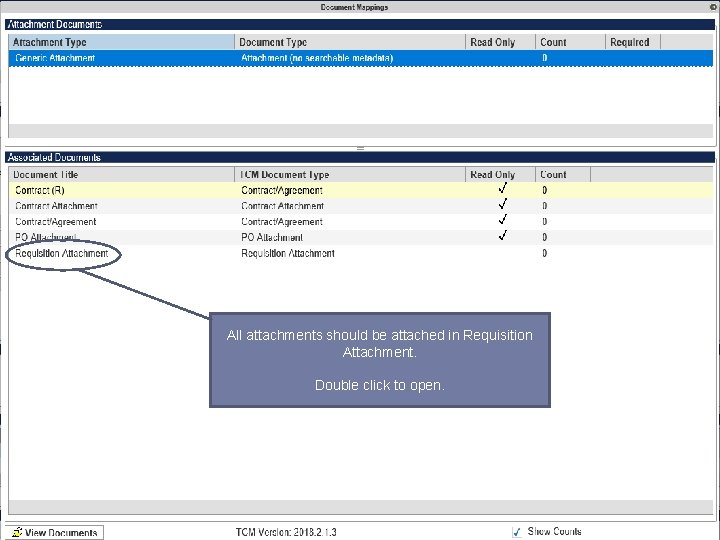Select the Requisition Attachment document title
The width and height of the screenshot is (720, 540).
point(62,253)
